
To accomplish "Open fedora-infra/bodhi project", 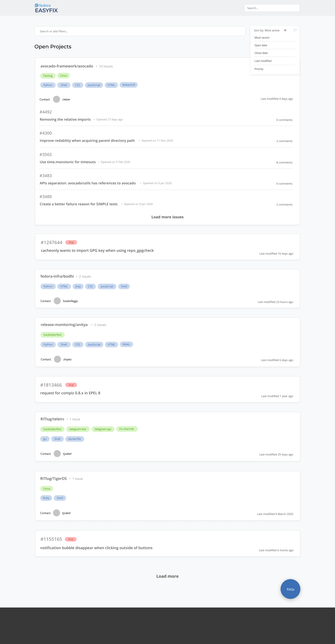I will (x=57, y=276).
